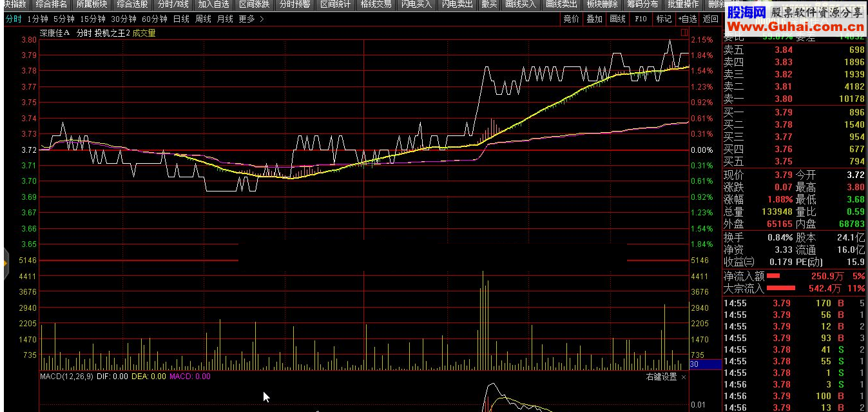Select the 买二 3.78 order row

coord(795,125)
